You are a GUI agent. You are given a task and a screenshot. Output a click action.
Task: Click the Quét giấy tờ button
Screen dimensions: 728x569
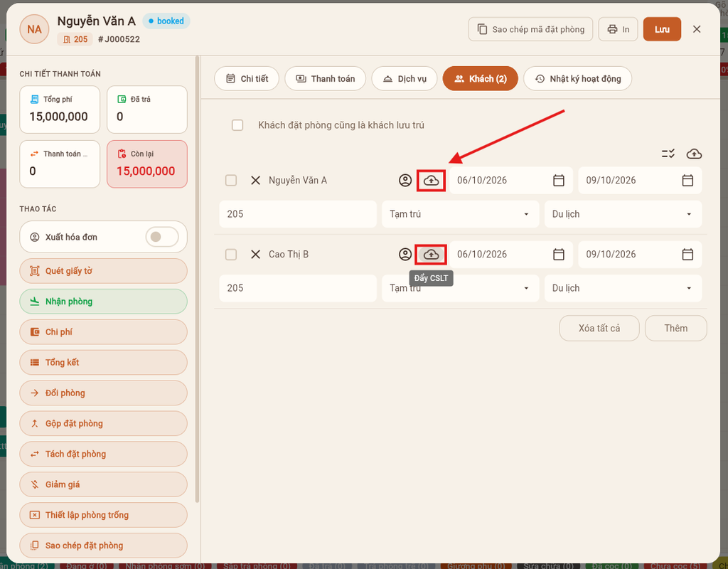click(104, 271)
